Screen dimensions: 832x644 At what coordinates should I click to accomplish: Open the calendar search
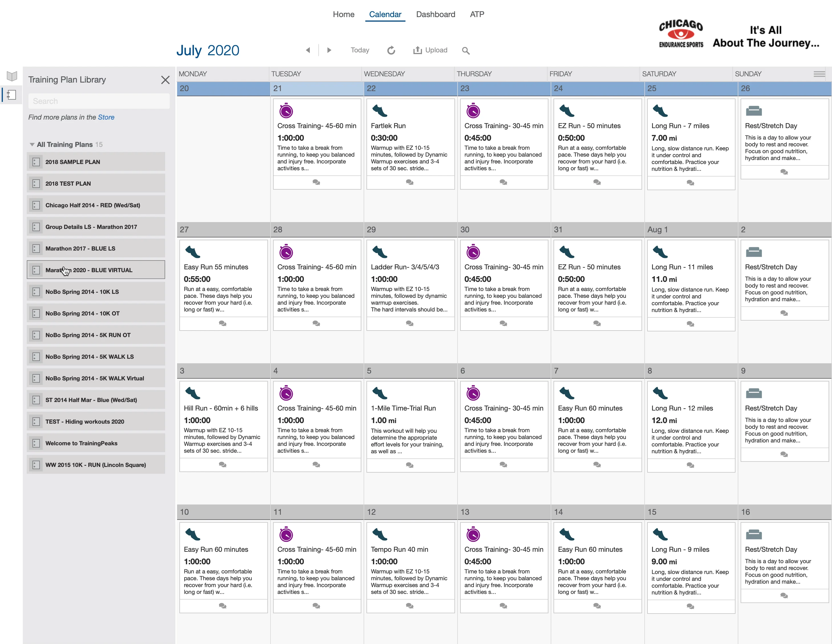pos(466,50)
